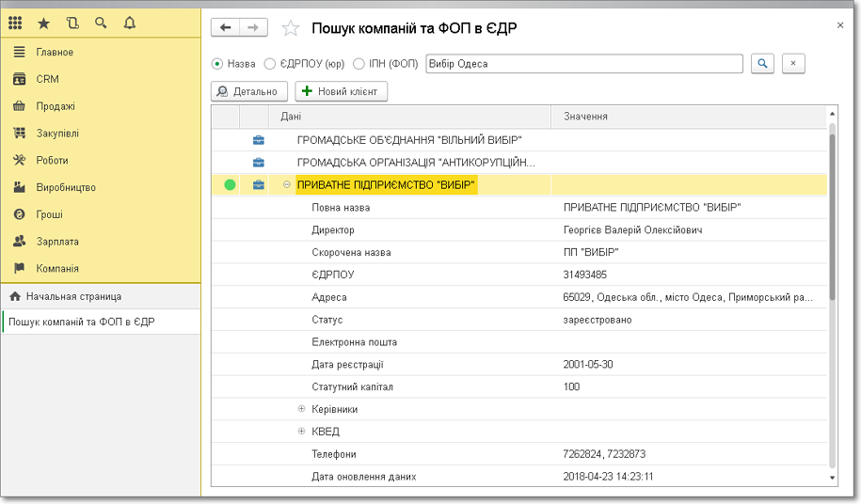The width and height of the screenshot is (861, 504).
Task: Click the search magnifier button beside the query field
Action: coord(762,64)
